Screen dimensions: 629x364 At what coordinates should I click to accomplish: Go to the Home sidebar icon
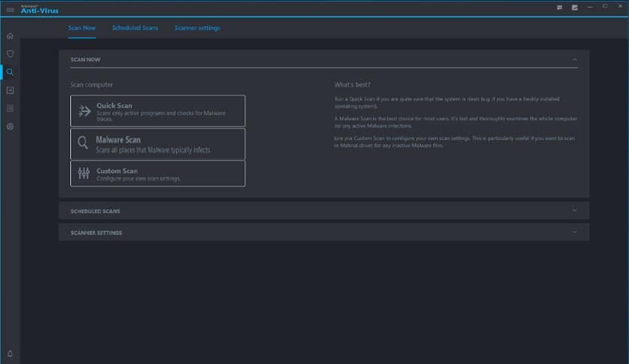click(x=10, y=36)
